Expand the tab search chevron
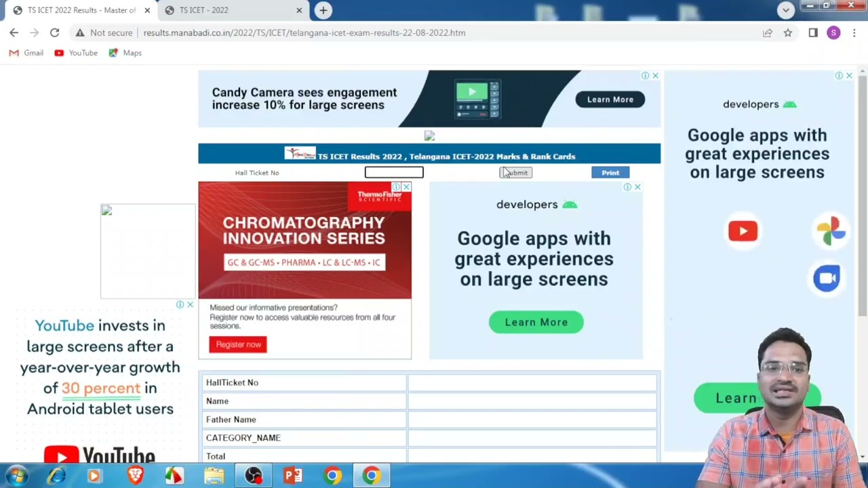 [786, 10]
